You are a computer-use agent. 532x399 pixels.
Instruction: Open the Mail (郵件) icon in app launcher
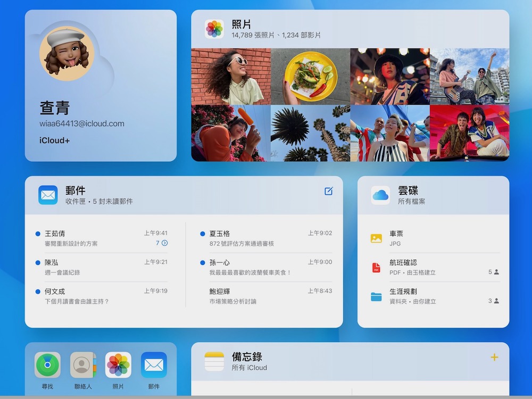pyautogui.click(x=154, y=365)
